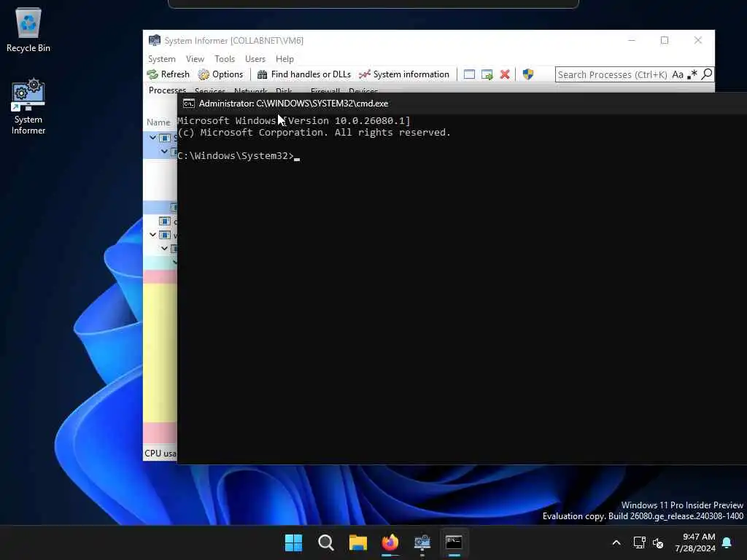Click the network tray icon
This screenshot has height=560, width=747.
639,542
